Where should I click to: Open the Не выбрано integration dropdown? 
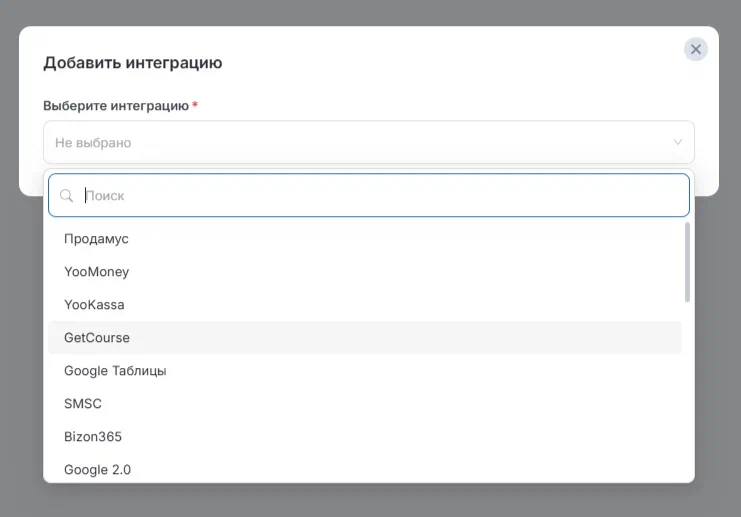(x=369, y=142)
